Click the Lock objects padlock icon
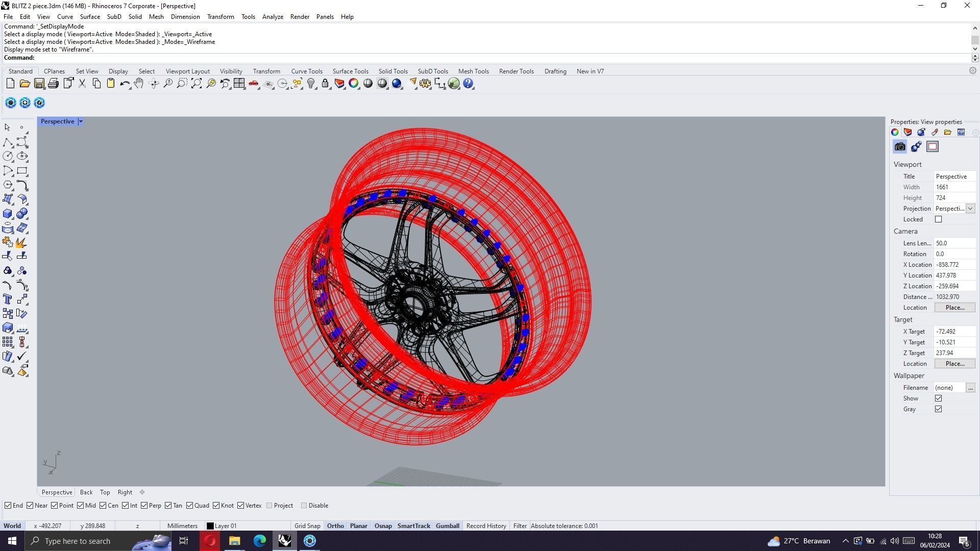980x551 pixels. [x=325, y=84]
